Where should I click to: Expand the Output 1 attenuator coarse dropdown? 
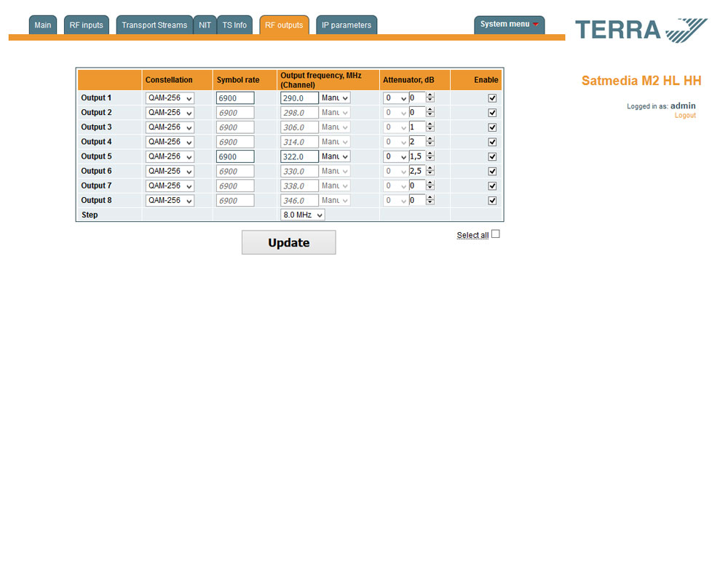(396, 98)
